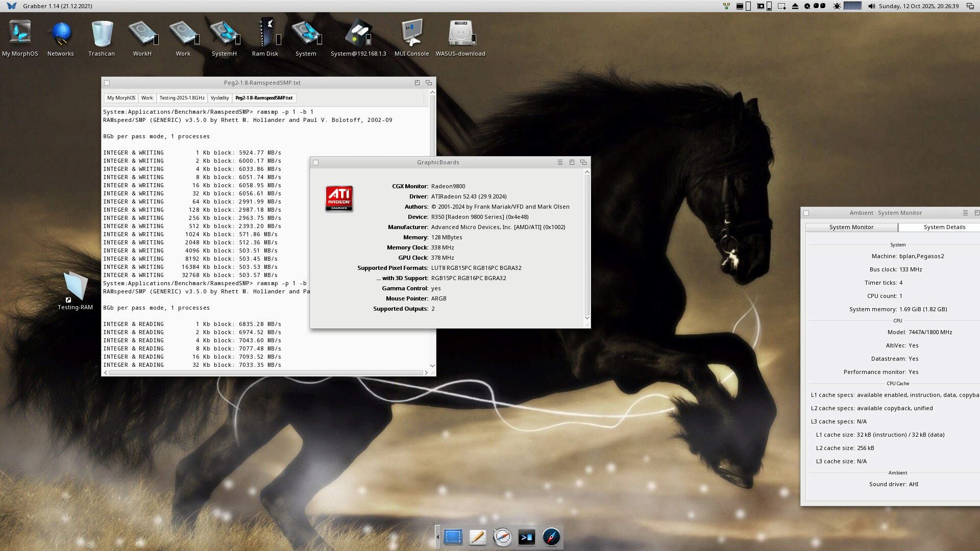Open the GraphicBoards window menu icon
This screenshot has width=980, height=551.
560,162
